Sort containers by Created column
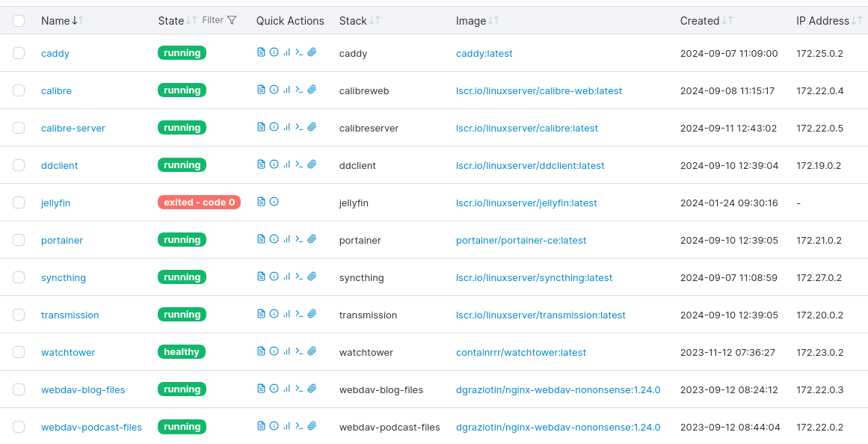 coord(700,21)
